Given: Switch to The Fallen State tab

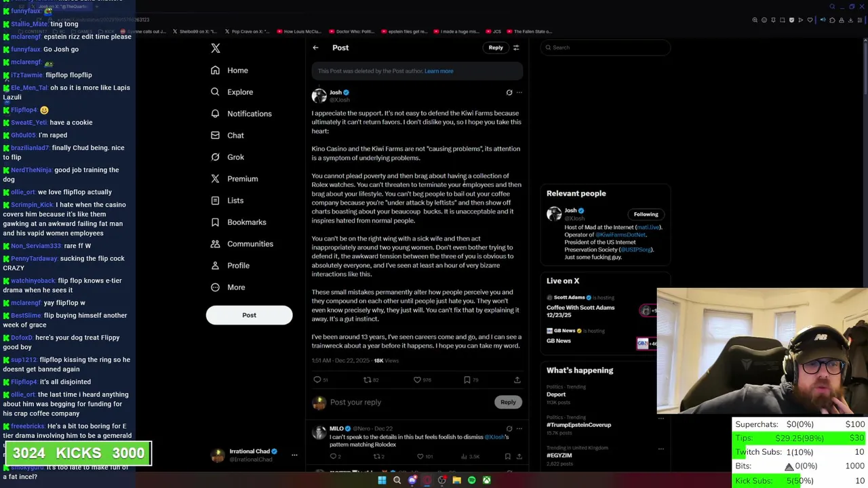Looking at the screenshot, I should (531, 31).
